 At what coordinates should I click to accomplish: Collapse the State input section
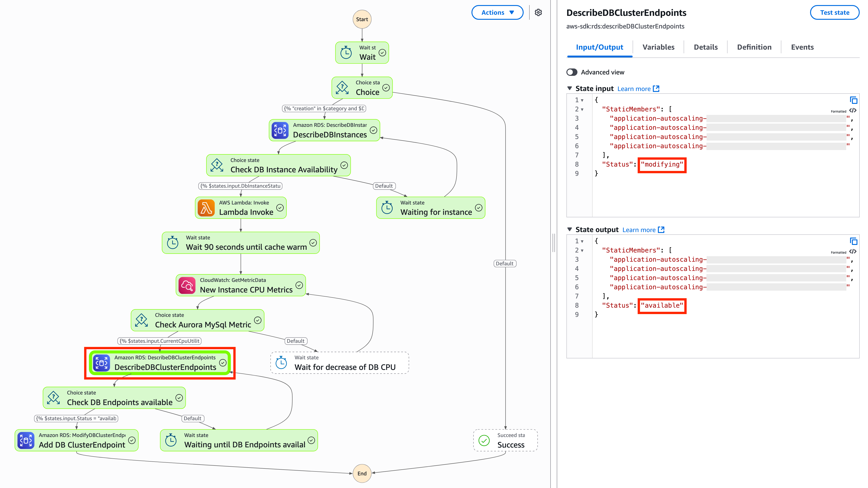coord(569,88)
